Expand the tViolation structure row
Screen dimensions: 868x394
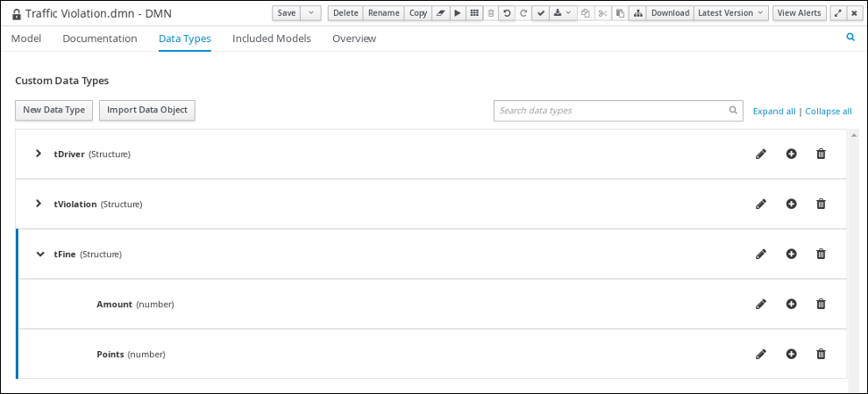tap(39, 204)
